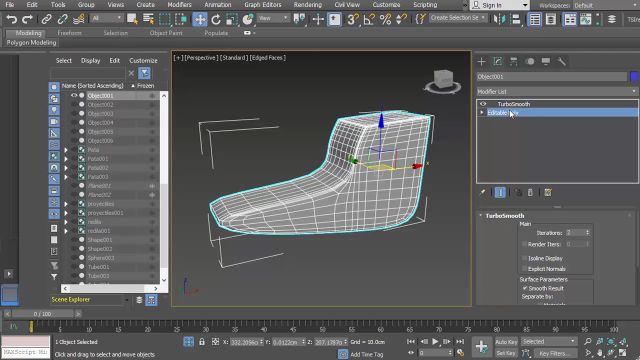Open the View reference coordinate system dropdown
The image size is (640, 360).
click(273, 18)
